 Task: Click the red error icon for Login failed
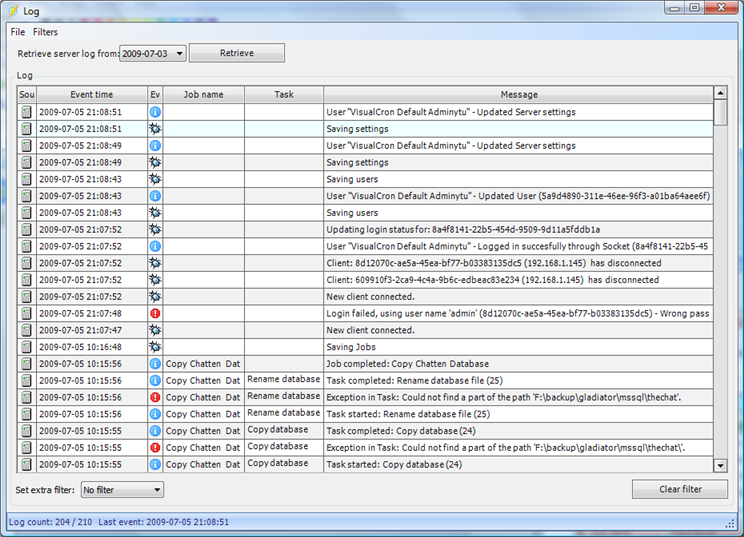155,313
